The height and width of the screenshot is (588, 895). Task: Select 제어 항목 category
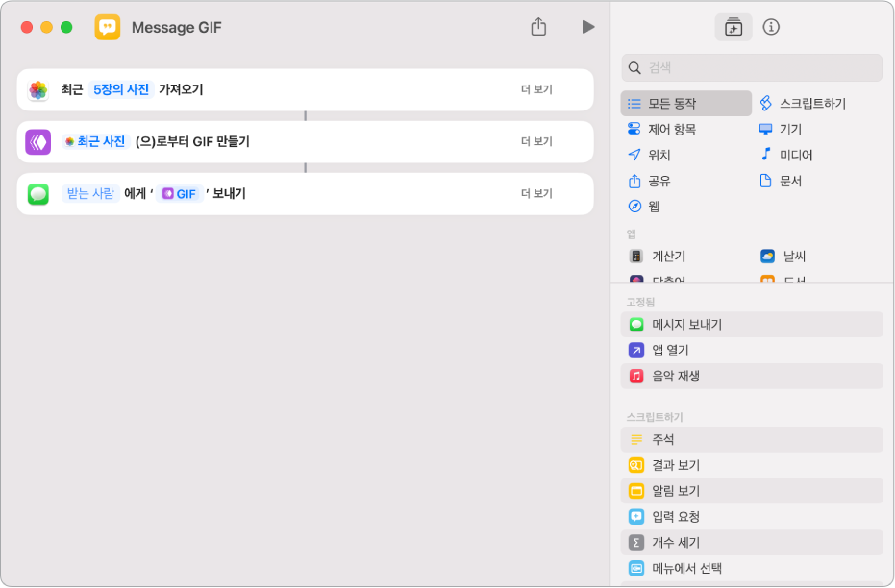[662, 129]
